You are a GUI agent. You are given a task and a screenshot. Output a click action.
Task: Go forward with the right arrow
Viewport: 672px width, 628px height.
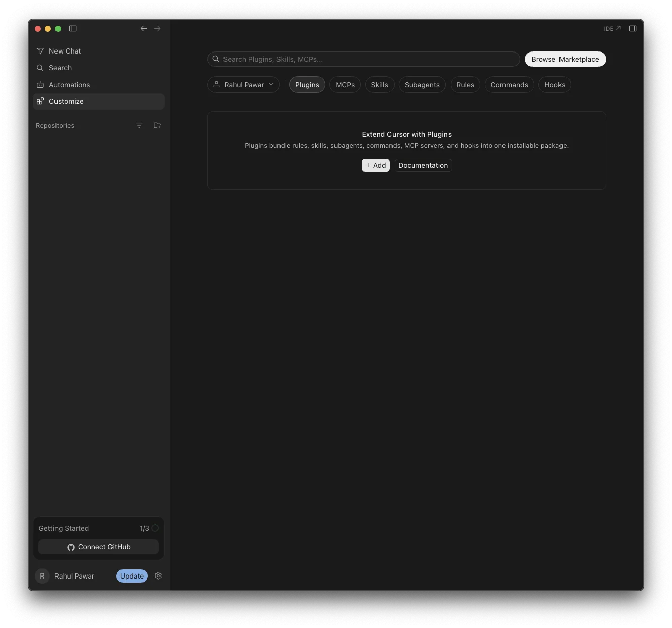coord(157,29)
